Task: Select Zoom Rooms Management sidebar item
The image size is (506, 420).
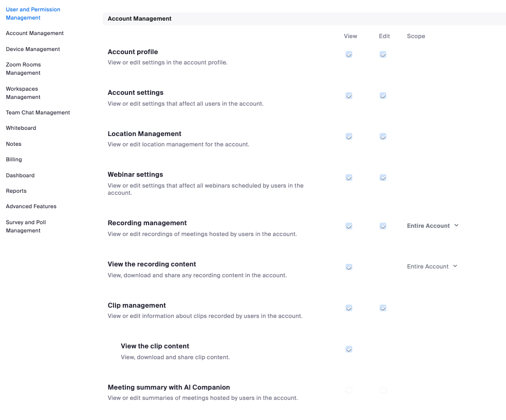Action: click(23, 69)
